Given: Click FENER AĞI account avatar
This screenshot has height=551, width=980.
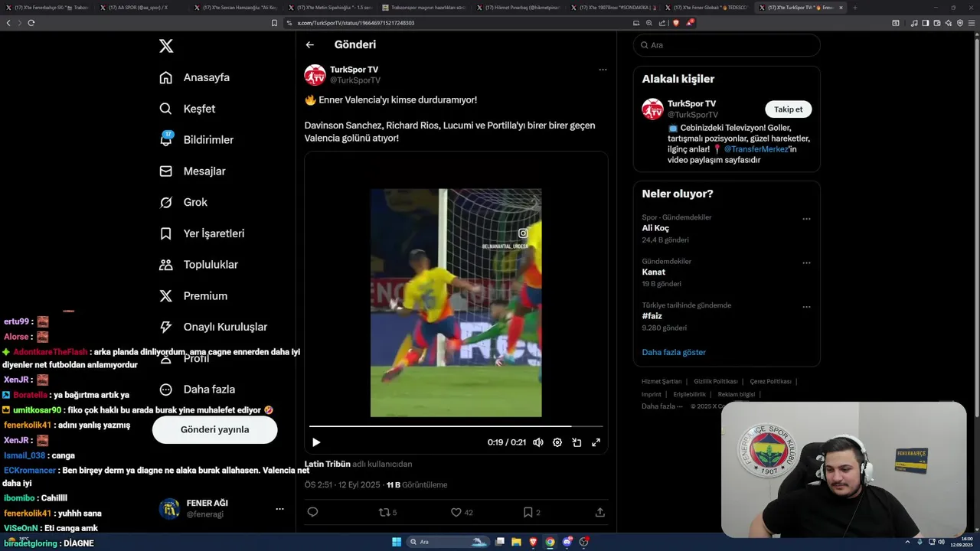Looking at the screenshot, I should (x=169, y=509).
